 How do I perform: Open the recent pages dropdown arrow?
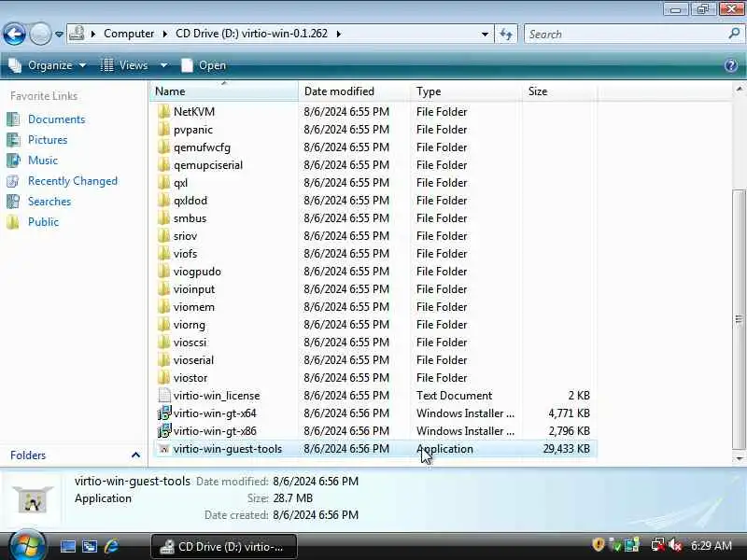pos(59,35)
